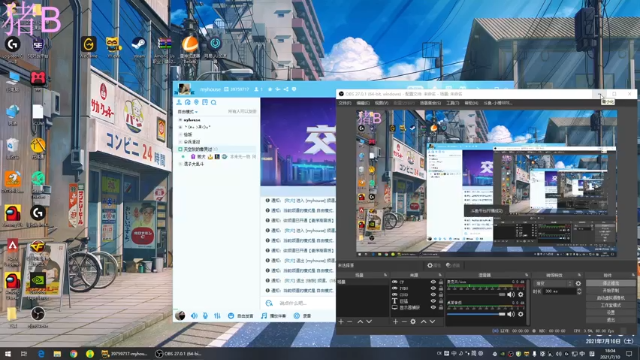Viewport: 640px width, 360px height.
Task: Pop out Scene Transitions dock via header icon
Action: 579,275
